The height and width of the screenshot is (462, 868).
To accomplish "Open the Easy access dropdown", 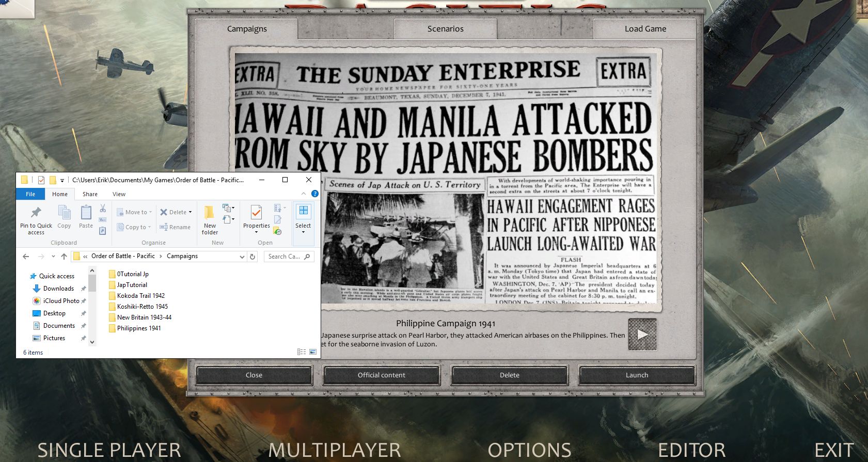I will pos(228,220).
